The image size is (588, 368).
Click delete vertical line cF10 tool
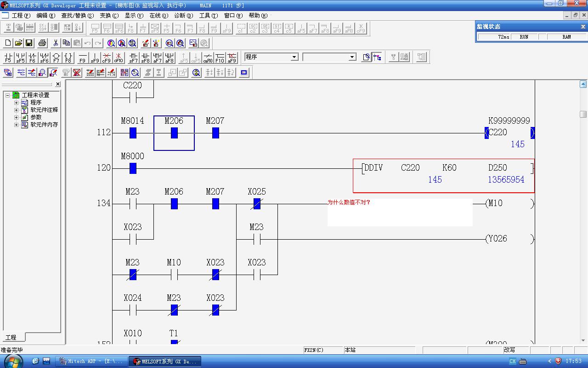pos(119,57)
